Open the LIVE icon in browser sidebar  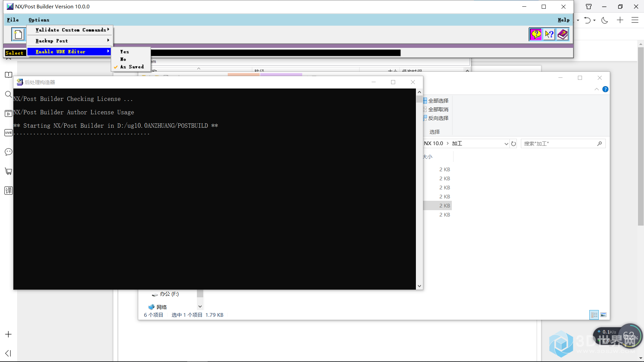[9, 133]
